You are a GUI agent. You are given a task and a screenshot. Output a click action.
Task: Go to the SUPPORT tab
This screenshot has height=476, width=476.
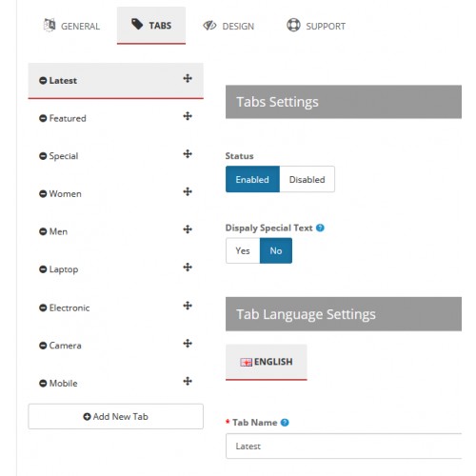pos(316,26)
